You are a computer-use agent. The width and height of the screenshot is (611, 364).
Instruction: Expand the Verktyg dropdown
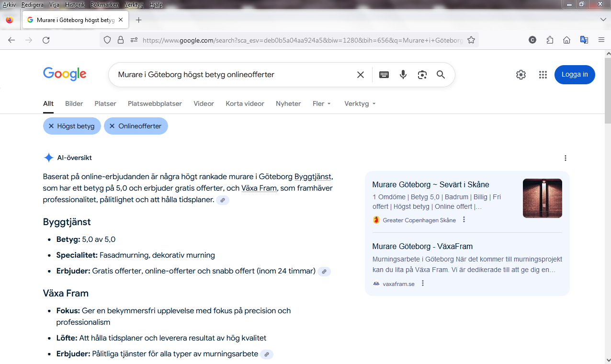[x=360, y=103]
